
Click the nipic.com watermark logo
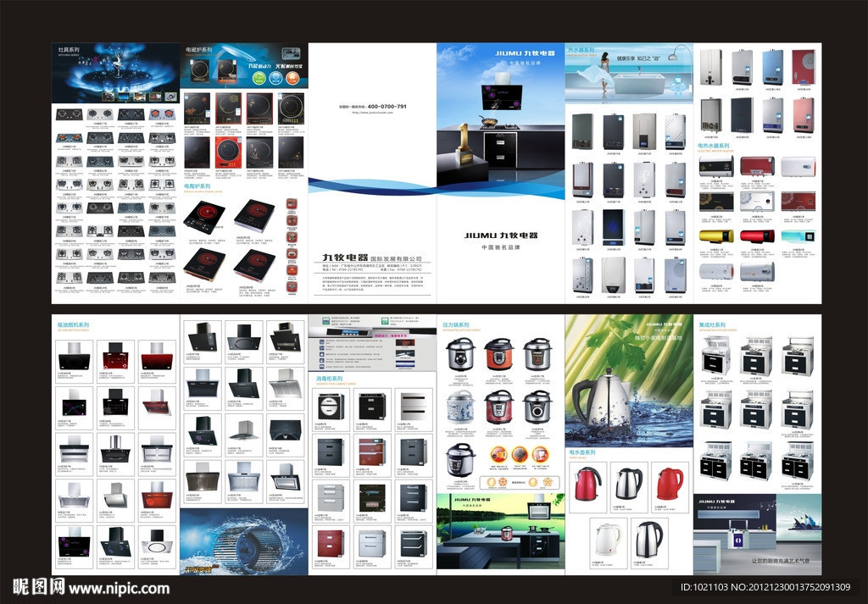click(x=90, y=586)
